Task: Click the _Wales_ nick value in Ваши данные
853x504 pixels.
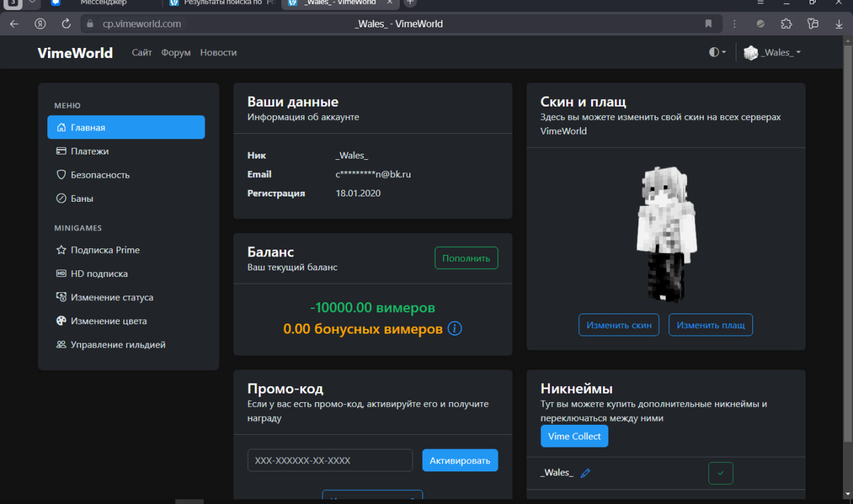Action: (x=352, y=155)
